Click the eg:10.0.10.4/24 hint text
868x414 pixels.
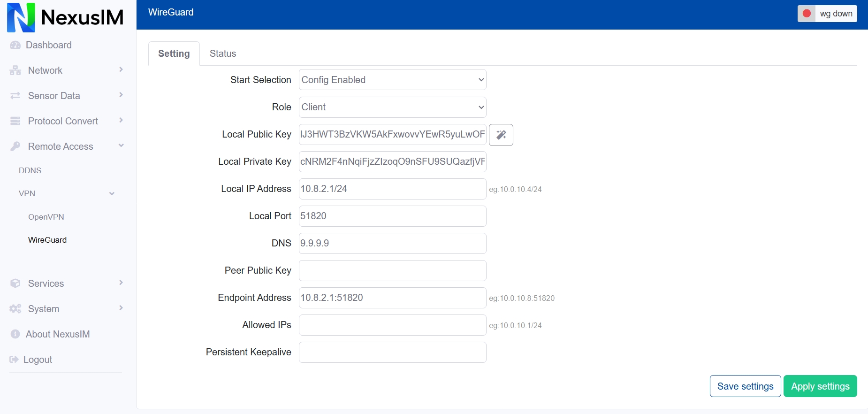[515, 189]
